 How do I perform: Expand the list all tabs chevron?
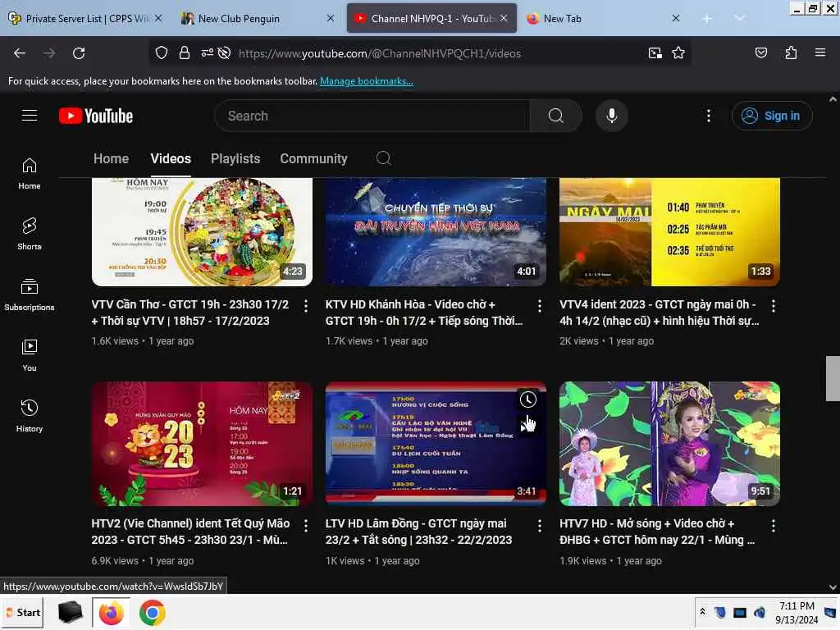point(739,19)
